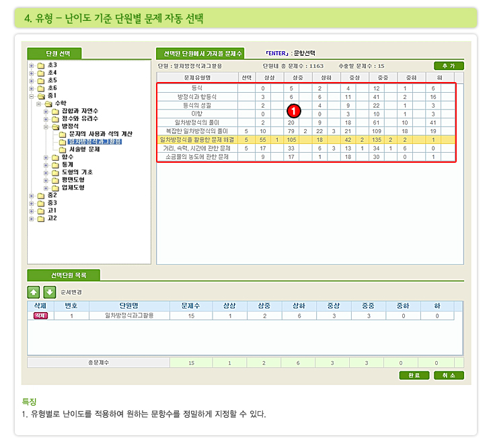Viewport: 491px width, 448px height.
Task: Click the move-down order arrow icon
Action: [x=50, y=292]
